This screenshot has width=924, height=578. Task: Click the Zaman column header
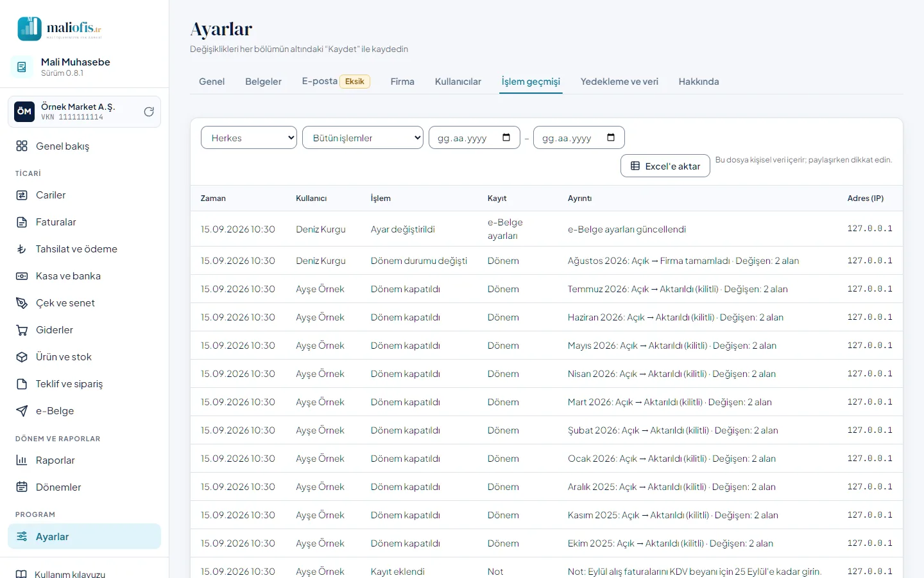tap(213, 198)
